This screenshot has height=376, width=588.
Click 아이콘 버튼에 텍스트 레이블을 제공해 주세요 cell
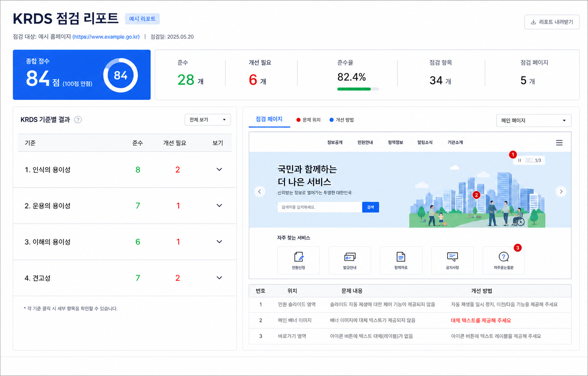point(496,336)
